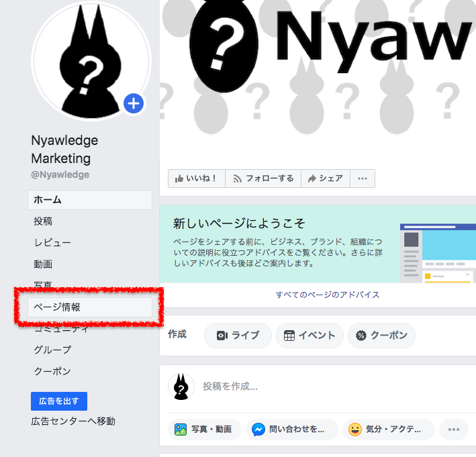
Task: Click the 気分・アクテ... feeling button
Action: (389, 429)
